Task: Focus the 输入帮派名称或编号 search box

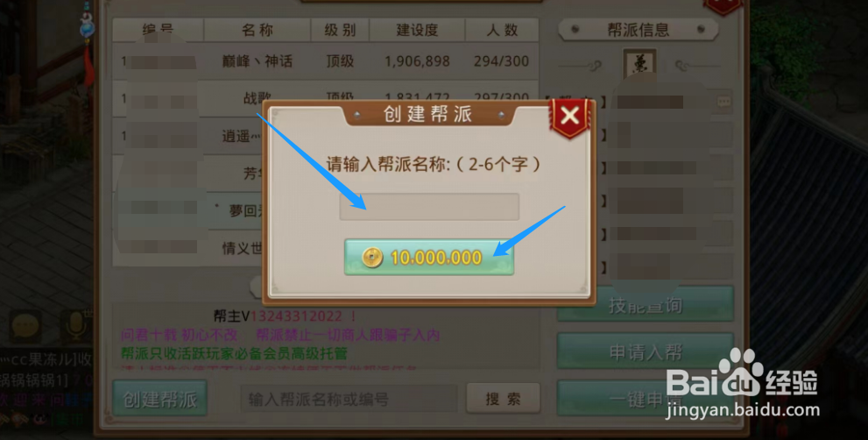Action: point(349,399)
